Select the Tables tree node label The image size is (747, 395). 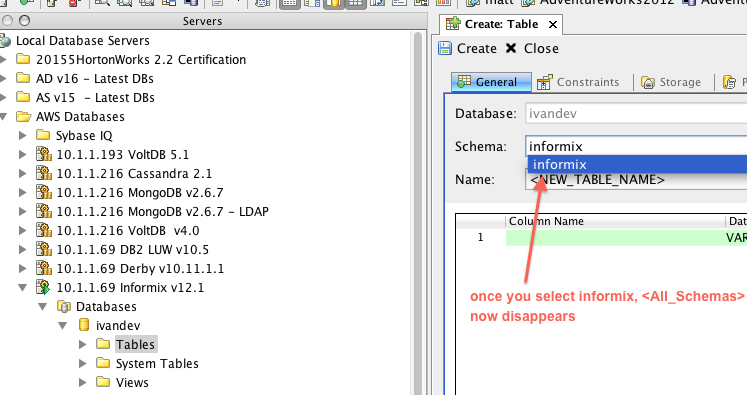(135, 344)
